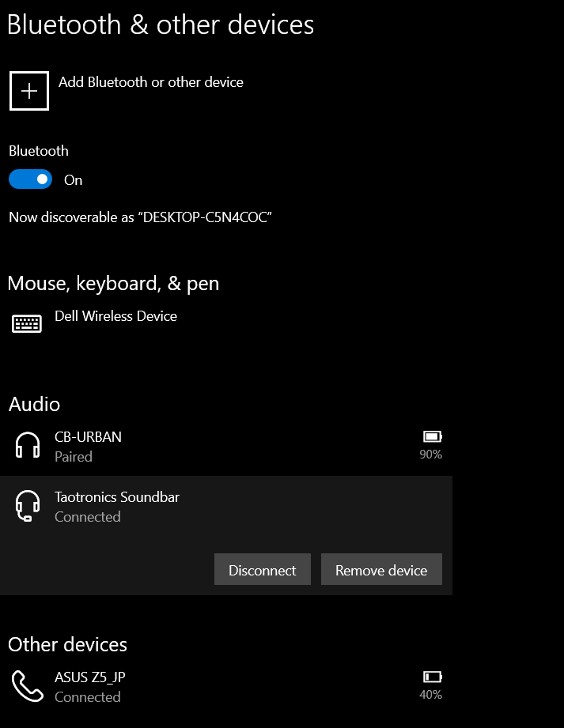The height and width of the screenshot is (728, 564).
Task: Click the 'Connected' status under ASUS Z5_JP
Action: coord(87,697)
